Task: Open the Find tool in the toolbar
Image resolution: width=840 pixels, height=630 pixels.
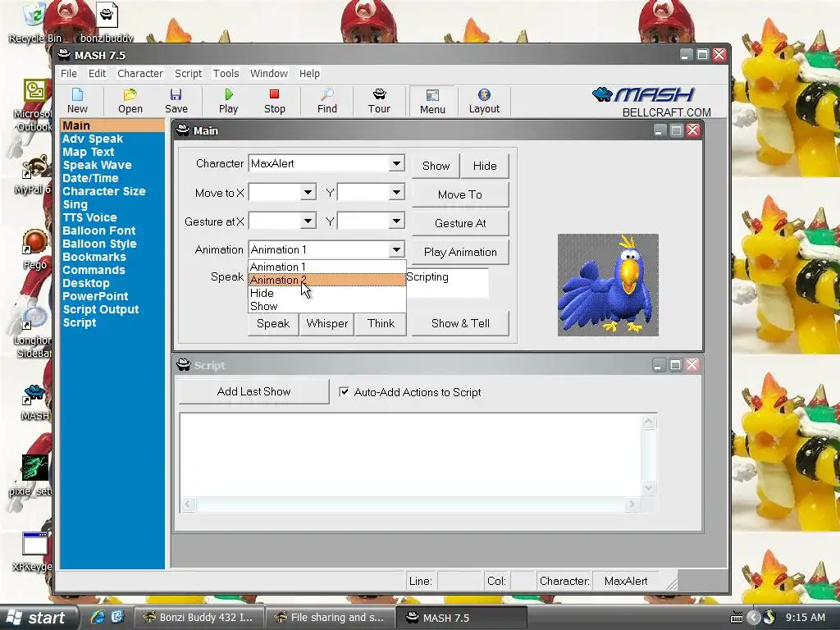Action: 326,101
